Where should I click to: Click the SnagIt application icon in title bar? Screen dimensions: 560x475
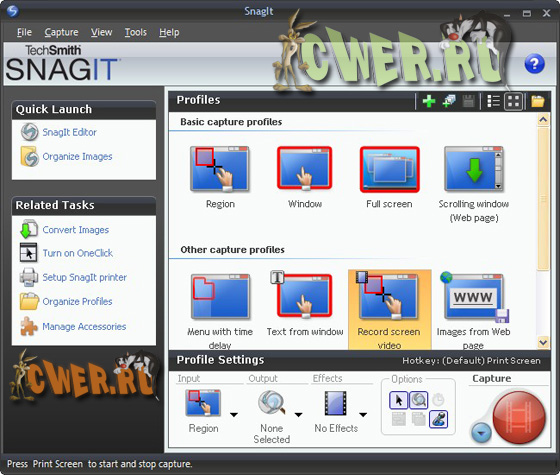click(12, 11)
